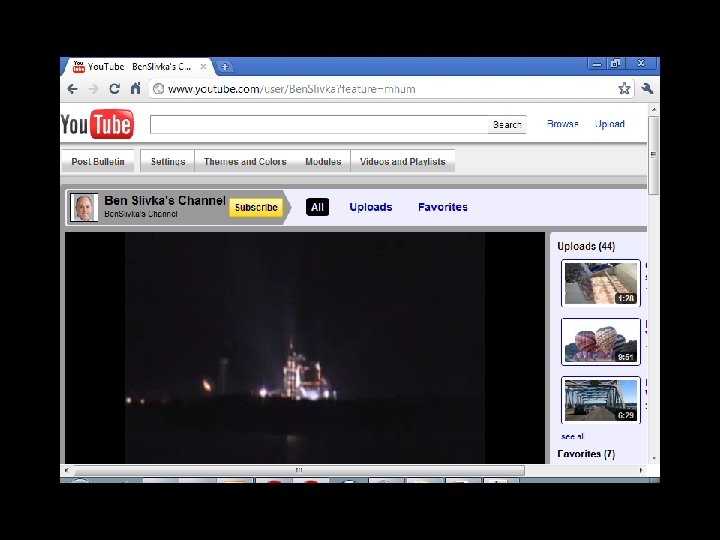Screen dimensions: 720x540
Task: Click Ben Slivka's profile picture
Action: pyautogui.click(x=84, y=208)
